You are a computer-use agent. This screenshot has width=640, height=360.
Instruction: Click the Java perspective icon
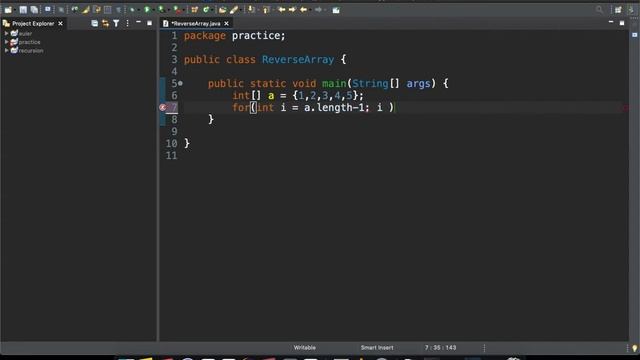(x=630, y=10)
